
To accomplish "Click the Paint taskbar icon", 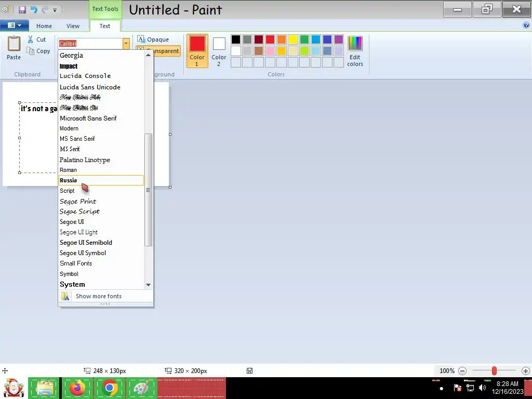I will pyautogui.click(x=141, y=388).
